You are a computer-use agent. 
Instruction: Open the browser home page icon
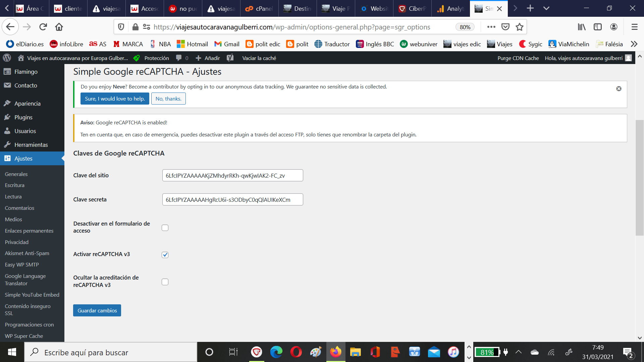pyautogui.click(x=59, y=27)
